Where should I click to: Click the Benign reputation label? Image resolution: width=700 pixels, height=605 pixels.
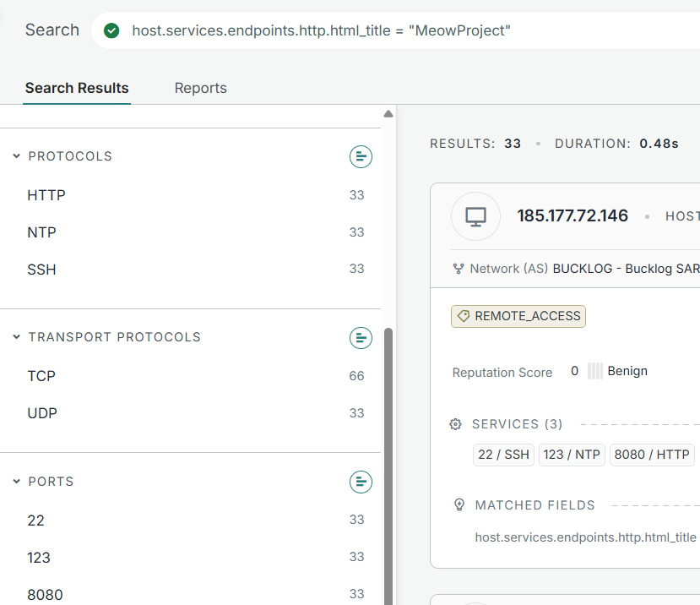627,371
